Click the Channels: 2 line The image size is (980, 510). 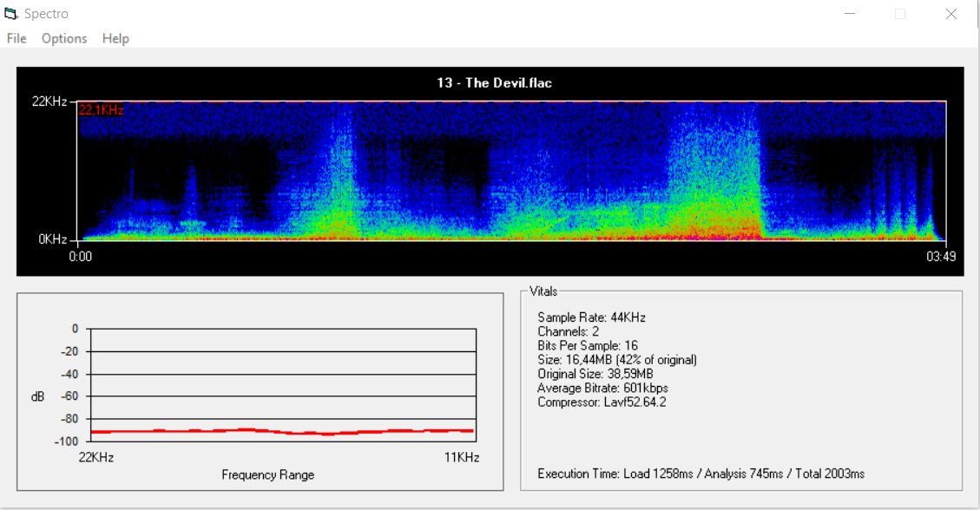point(569,331)
